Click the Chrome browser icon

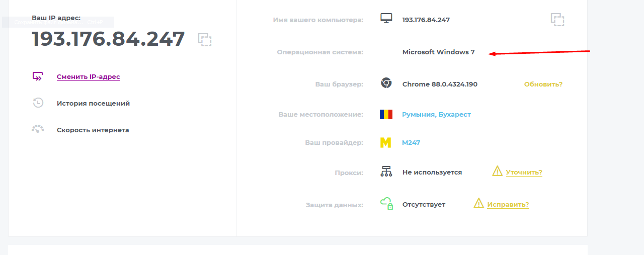(386, 83)
